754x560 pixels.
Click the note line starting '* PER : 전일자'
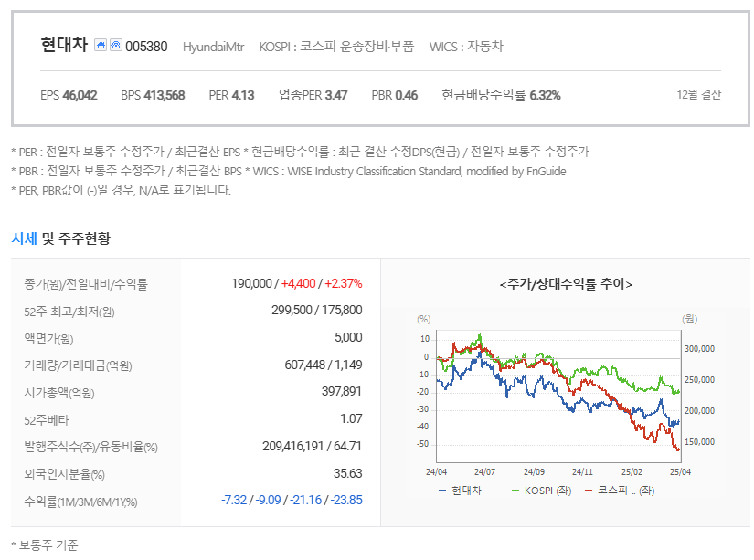coord(300,152)
